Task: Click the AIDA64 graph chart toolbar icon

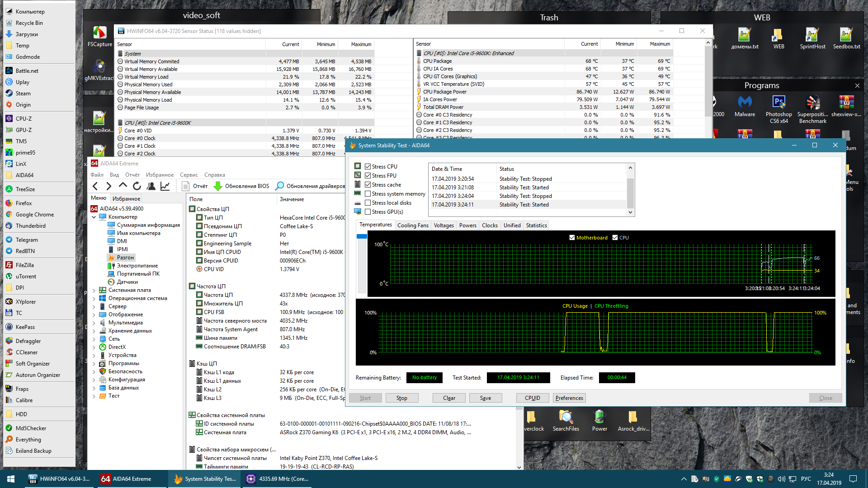Action: click(x=165, y=186)
